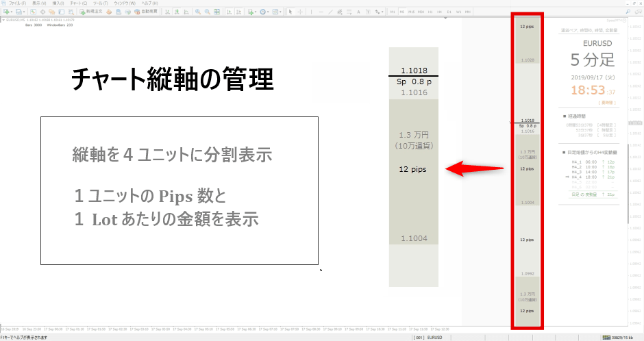This screenshot has width=644, height=341.
Task: Switch timeframe to W1
Action: (x=459, y=12)
